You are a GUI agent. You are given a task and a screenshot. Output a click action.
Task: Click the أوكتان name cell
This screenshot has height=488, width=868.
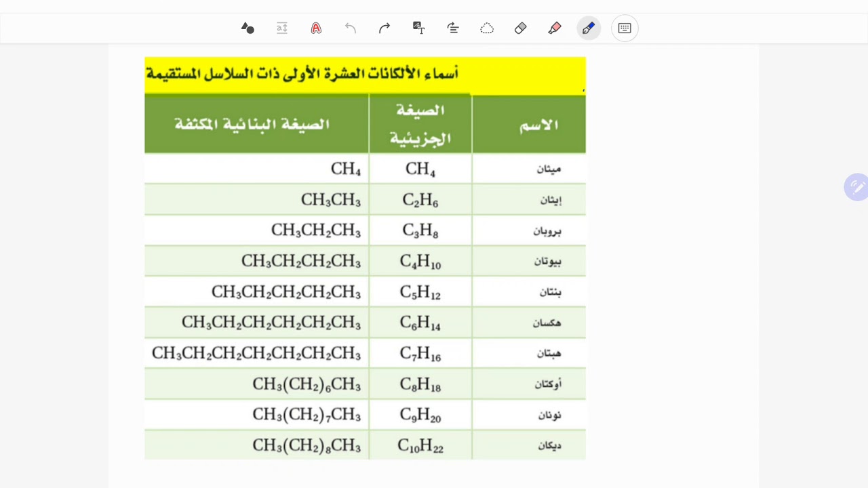pos(529,384)
